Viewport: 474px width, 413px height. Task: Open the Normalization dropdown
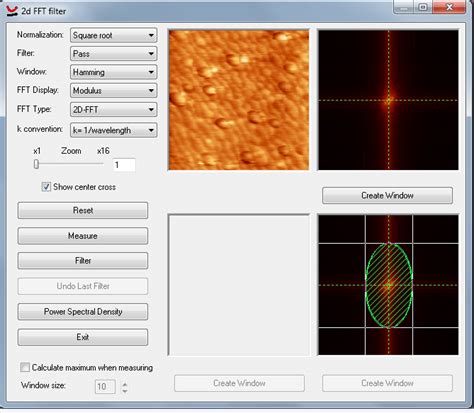tap(114, 35)
